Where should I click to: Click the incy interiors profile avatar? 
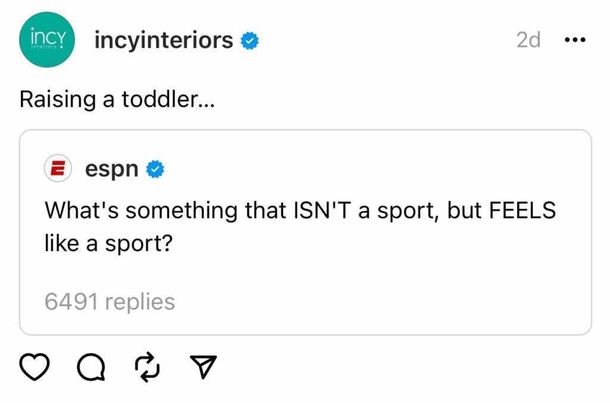(x=48, y=41)
